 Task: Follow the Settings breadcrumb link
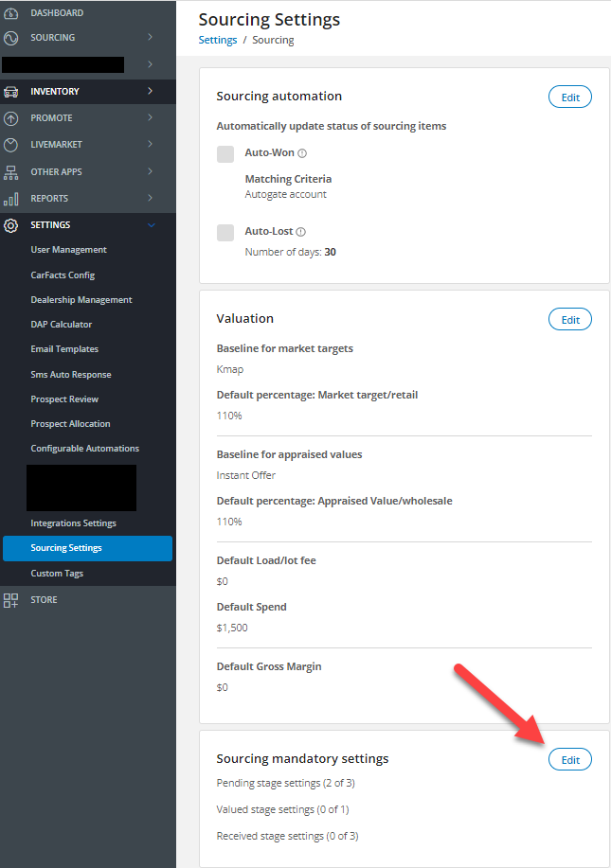click(217, 41)
